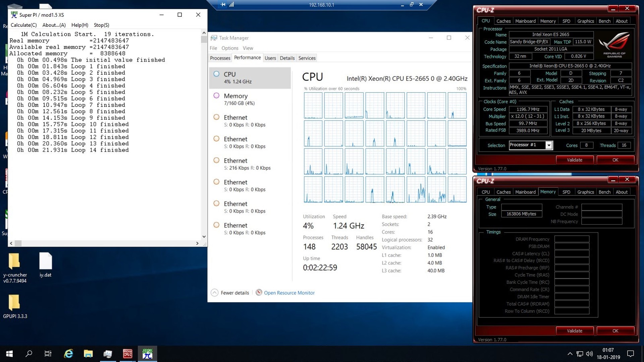Open Mainboard tab in upper CPU-Z

525,21
